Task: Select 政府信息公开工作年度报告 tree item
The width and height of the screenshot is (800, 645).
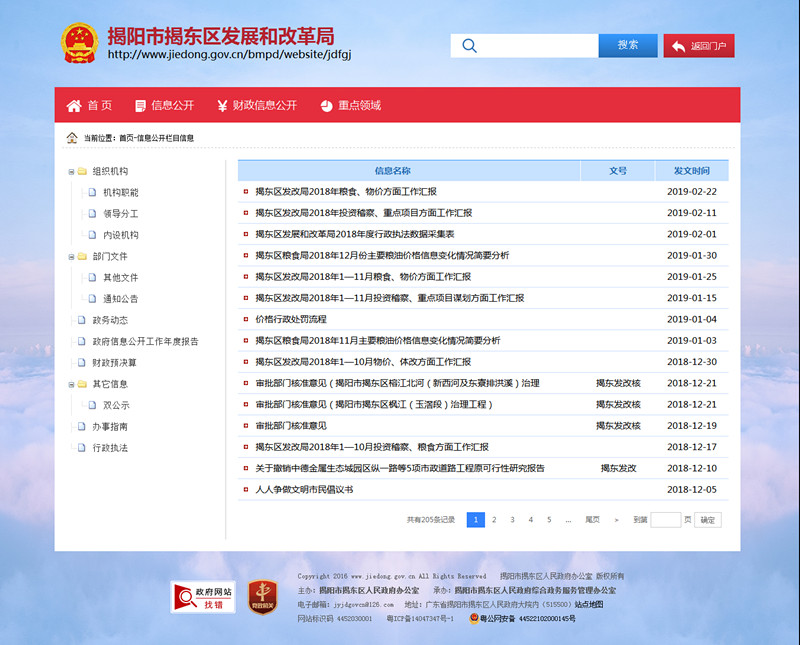Action: pos(145,342)
